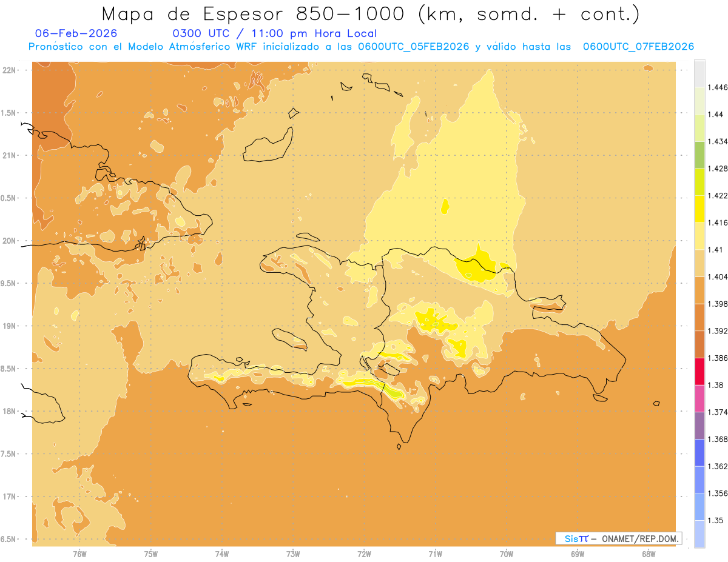Click the '0300 UTC / 11:00 pm Hora Local' label

275,34
